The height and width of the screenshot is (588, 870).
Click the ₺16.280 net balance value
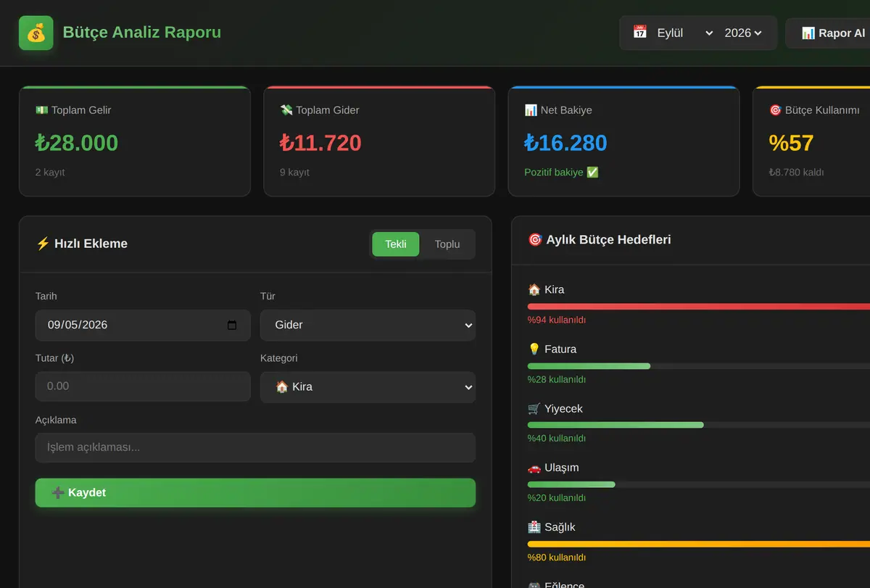(x=565, y=143)
